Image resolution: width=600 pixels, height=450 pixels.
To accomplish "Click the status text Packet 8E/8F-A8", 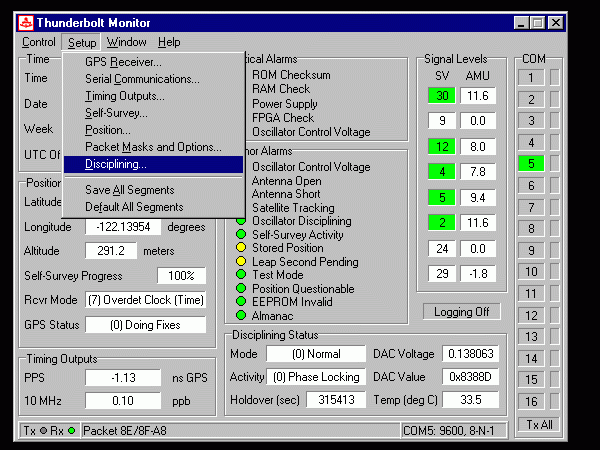I will tap(125, 431).
